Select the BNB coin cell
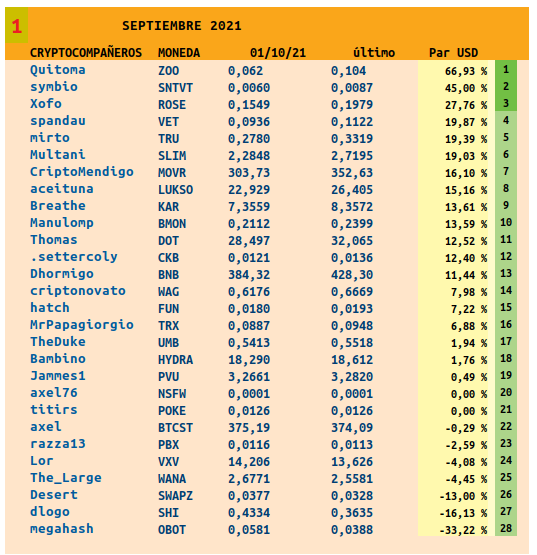Viewport: 537px width, 555px height. click(168, 275)
